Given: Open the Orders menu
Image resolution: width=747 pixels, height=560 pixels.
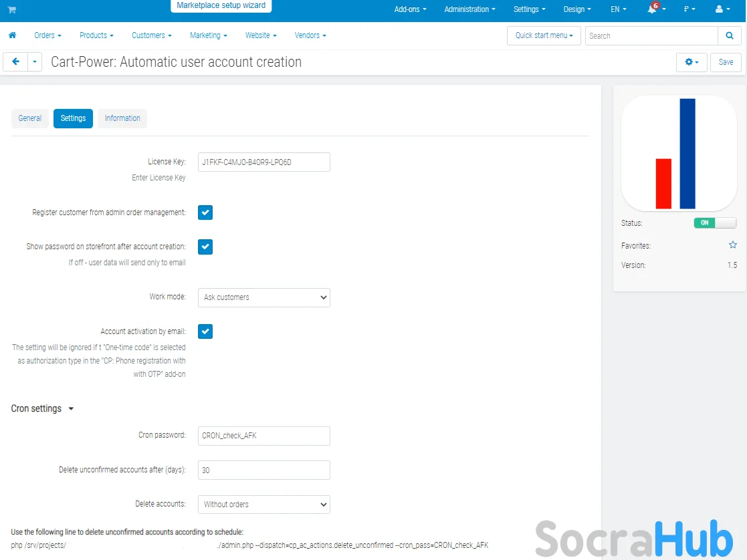Looking at the screenshot, I should (x=47, y=35).
